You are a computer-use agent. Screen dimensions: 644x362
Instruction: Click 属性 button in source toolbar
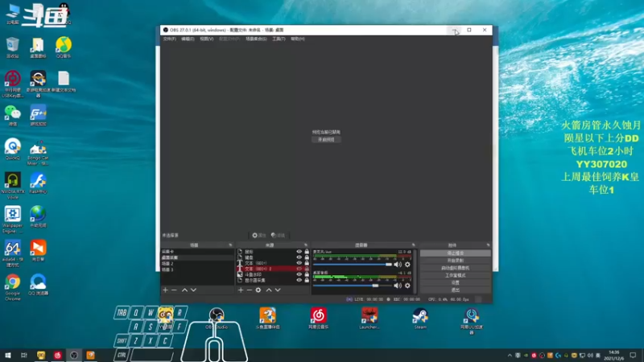(259, 236)
